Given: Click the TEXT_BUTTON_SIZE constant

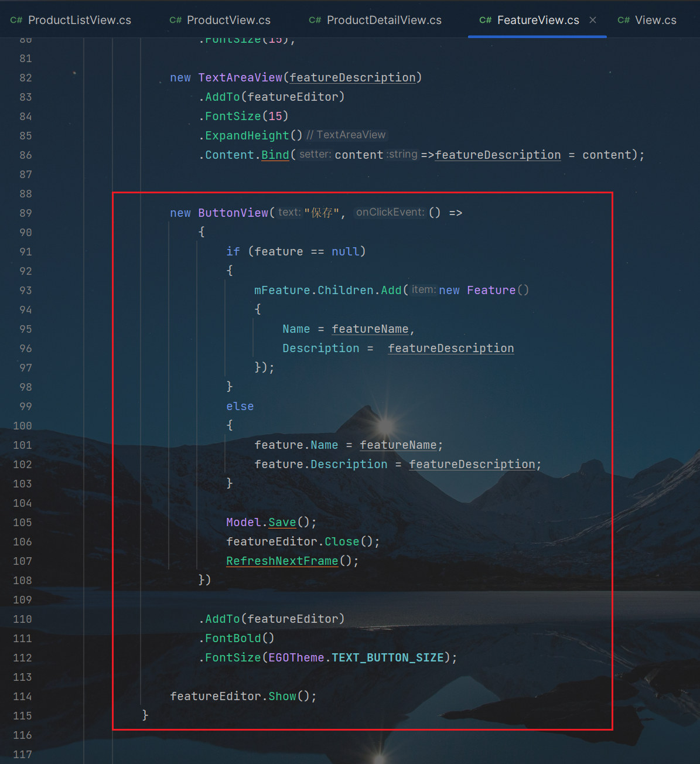Looking at the screenshot, I should coord(388,658).
